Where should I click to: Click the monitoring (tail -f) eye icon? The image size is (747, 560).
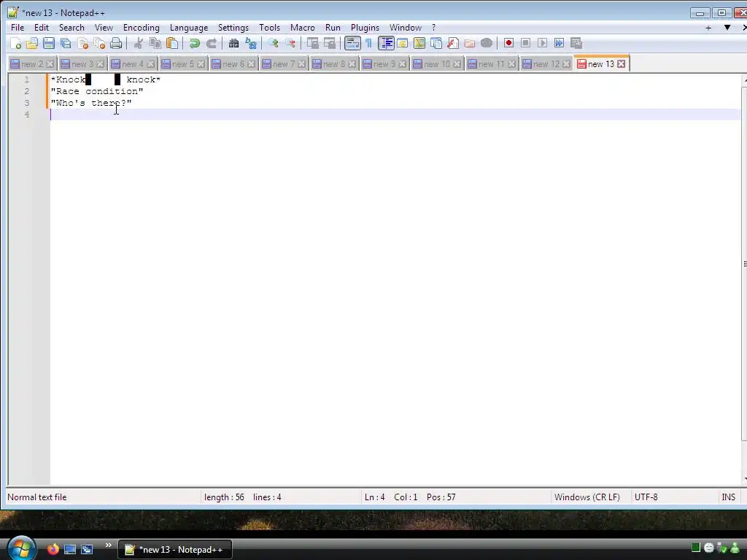pyautogui.click(x=487, y=43)
